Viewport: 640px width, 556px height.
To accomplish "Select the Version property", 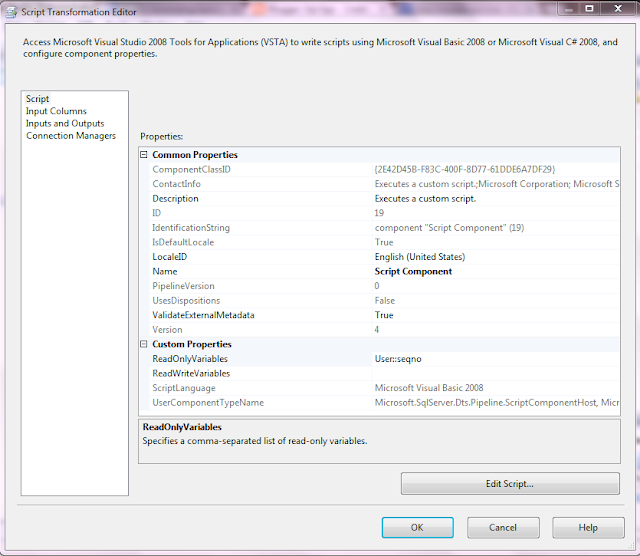I will [x=167, y=330].
